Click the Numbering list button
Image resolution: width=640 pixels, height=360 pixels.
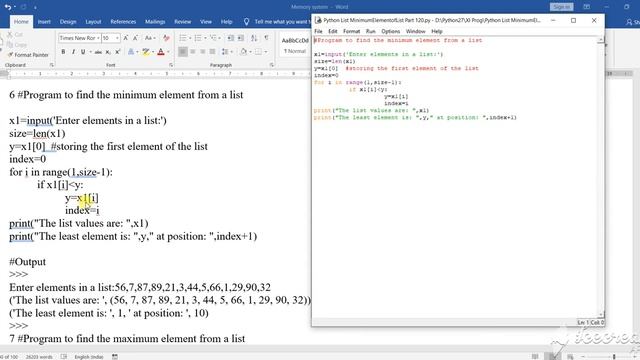pos(198,38)
